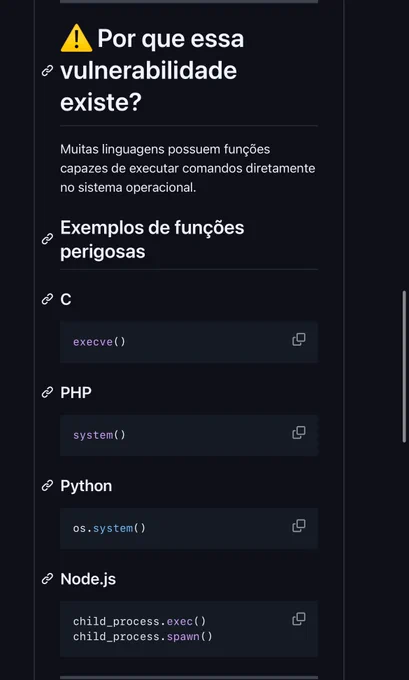
Task: Click the anchor link icon beside the Node.js heading
Action: pos(47,579)
